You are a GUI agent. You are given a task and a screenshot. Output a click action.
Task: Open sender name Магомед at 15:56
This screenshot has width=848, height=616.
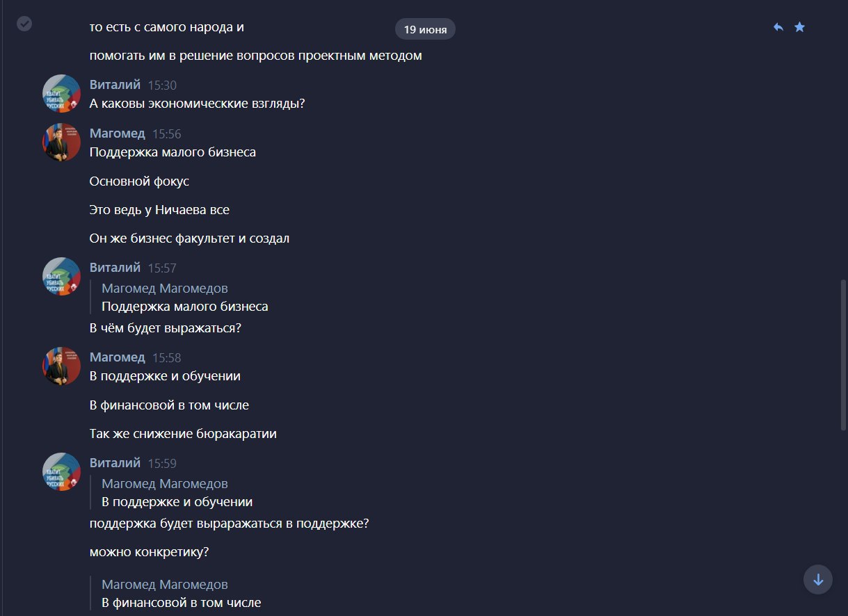118,133
